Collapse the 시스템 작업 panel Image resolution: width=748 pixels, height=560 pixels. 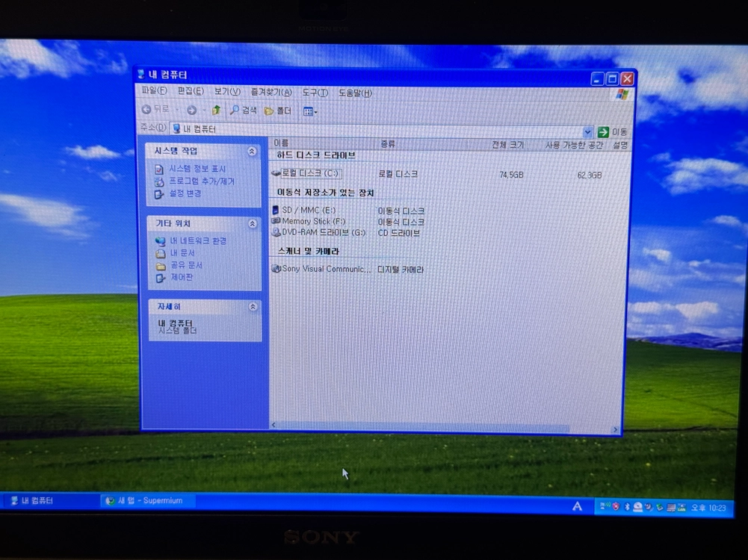click(252, 152)
